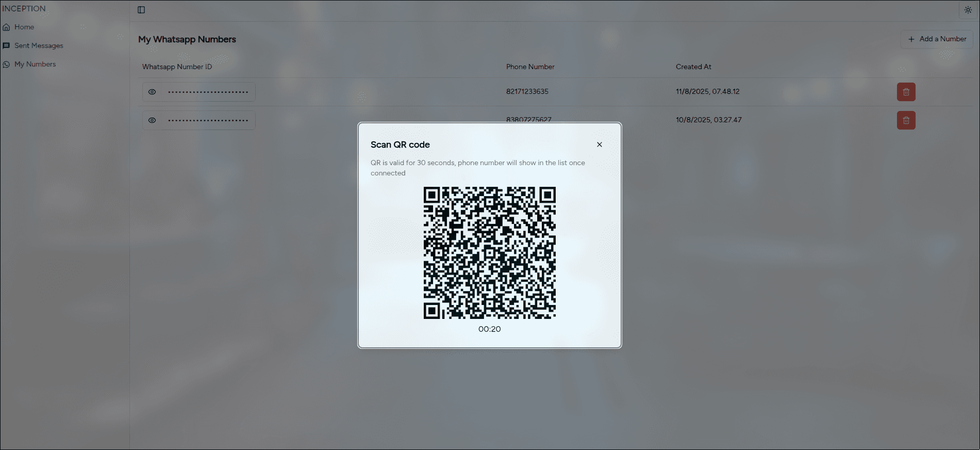Screen dimensions: 980x450
Task: Close the Scan QR code dialog
Action: click(x=600, y=144)
